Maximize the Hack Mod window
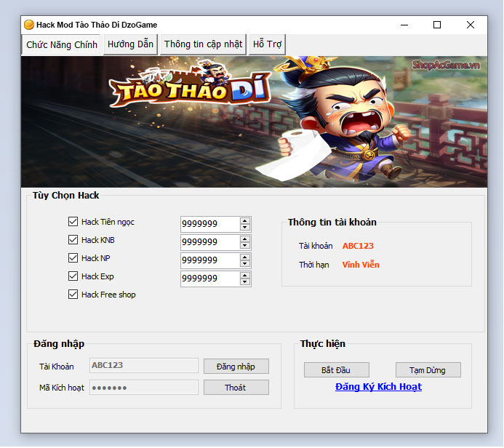The width and height of the screenshot is (504, 448). 437,25
